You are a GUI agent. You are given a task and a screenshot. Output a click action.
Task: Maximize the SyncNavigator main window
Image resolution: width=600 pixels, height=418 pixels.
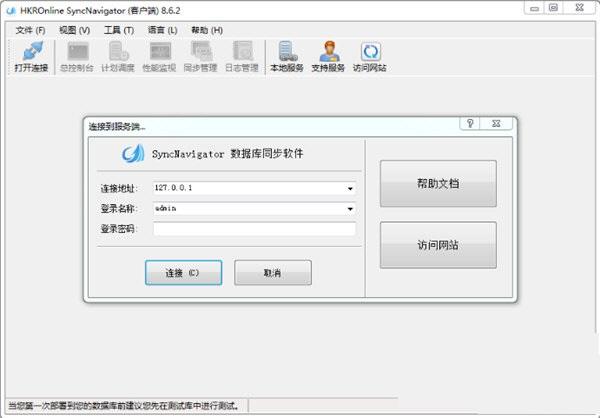click(554, 8)
